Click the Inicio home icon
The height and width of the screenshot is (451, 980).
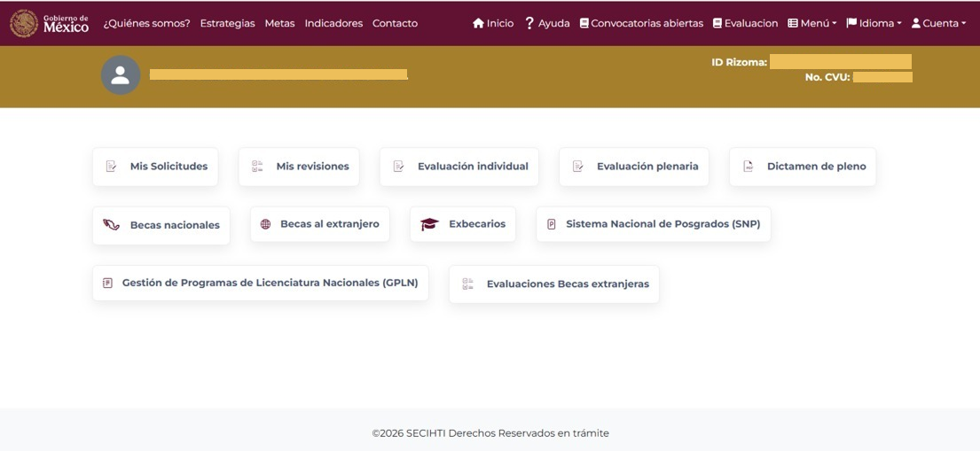pyautogui.click(x=479, y=24)
